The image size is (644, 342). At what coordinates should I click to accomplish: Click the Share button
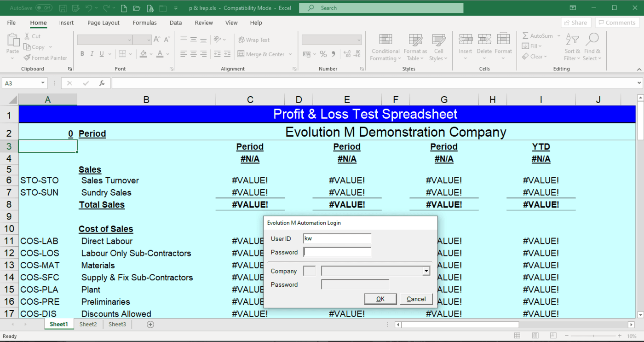pos(576,23)
